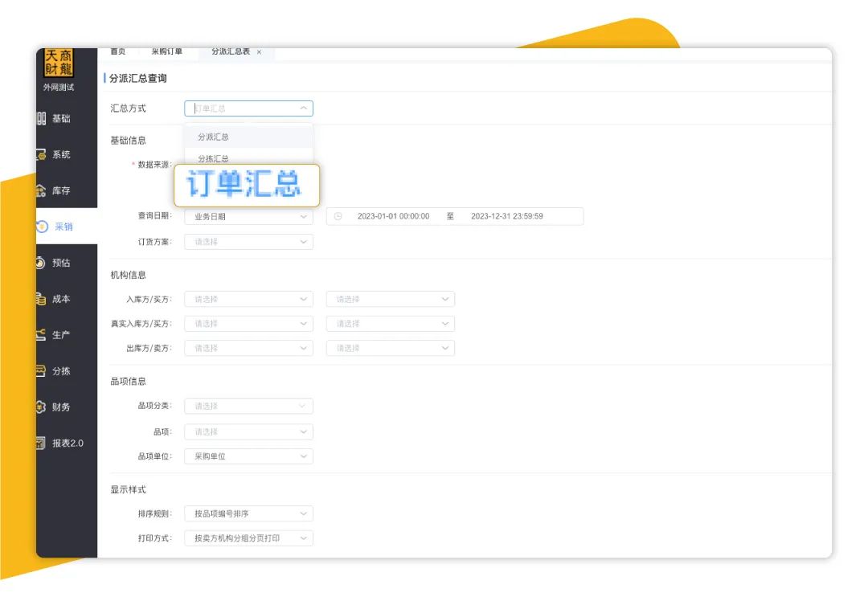Viewport: 868px width, 605px height.
Task: Open the first 出库方/卖方 dropdown
Action: [248, 348]
